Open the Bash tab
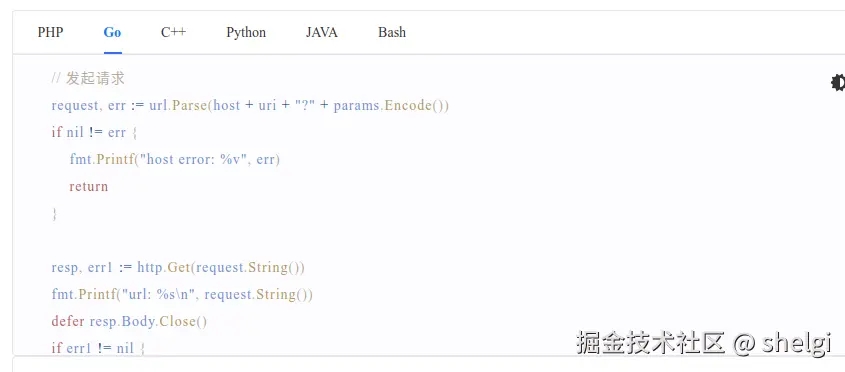 pyautogui.click(x=392, y=32)
